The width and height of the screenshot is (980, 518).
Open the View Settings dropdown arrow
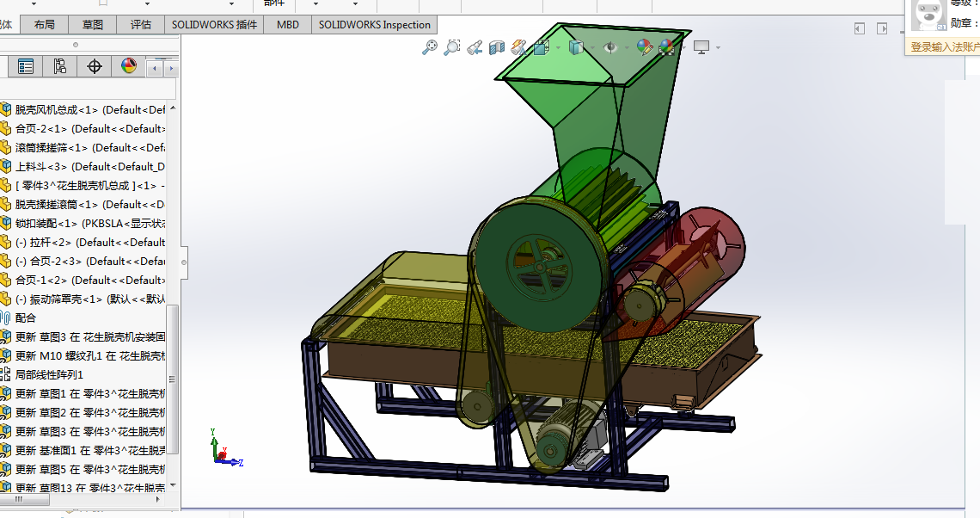(718, 48)
